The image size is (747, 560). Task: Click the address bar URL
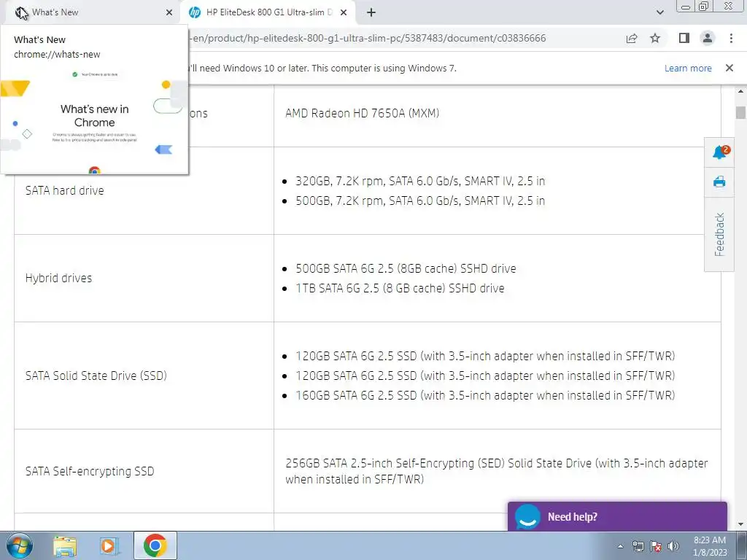(368, 38)
